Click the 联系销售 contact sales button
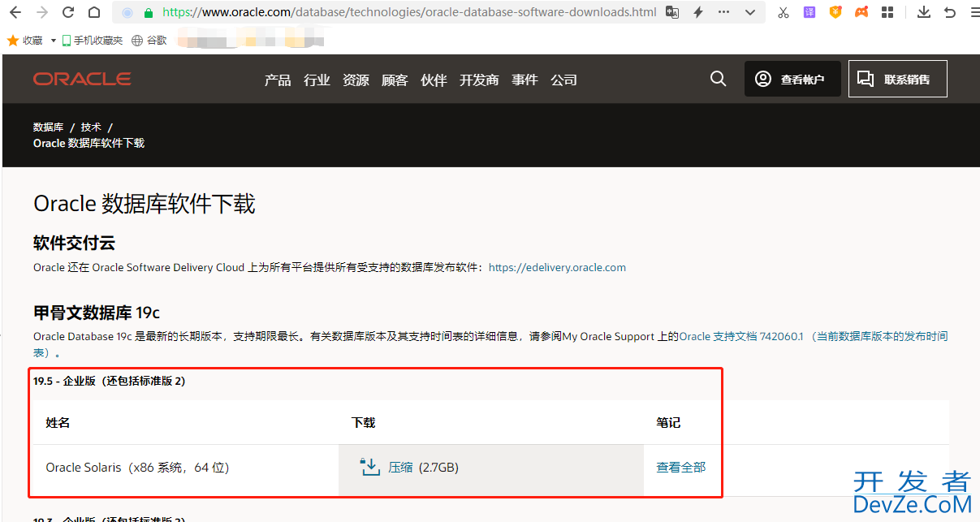This screenshot has height=522, width=980. tap(898, 79)
